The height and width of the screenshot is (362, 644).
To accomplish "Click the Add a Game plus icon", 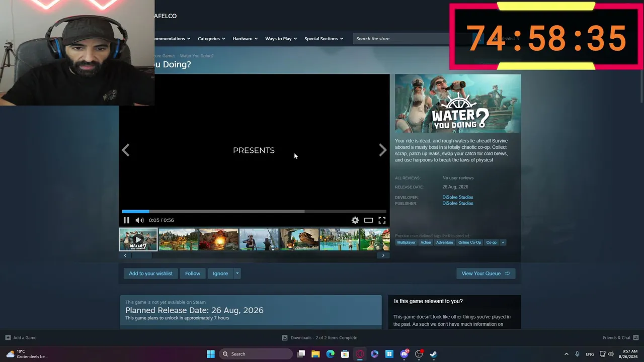I will point(8,338).
